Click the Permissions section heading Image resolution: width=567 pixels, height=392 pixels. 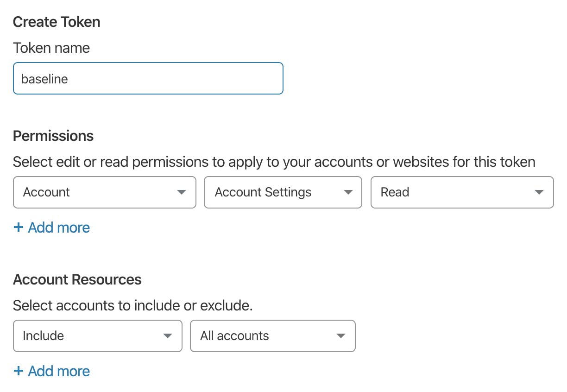pos(53,136)
